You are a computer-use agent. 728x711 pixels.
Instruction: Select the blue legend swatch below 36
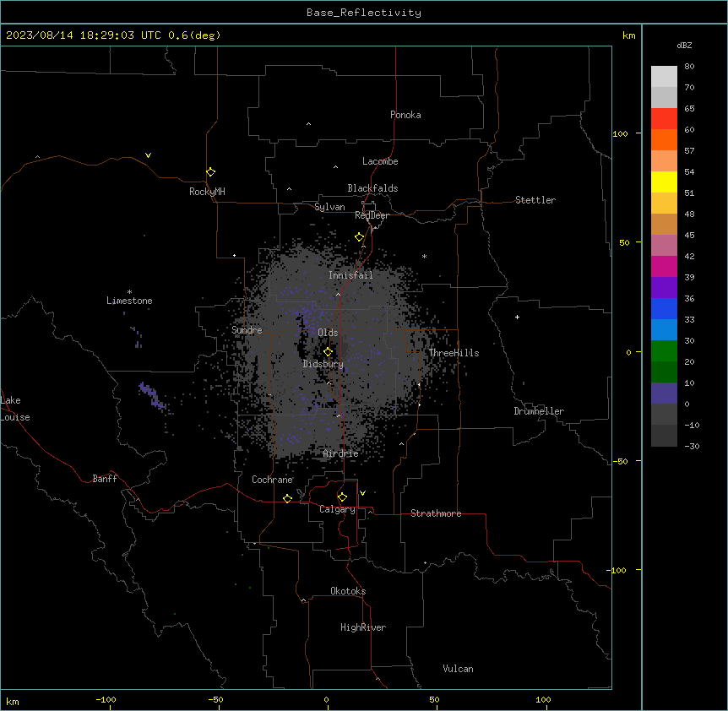point(664,308)
